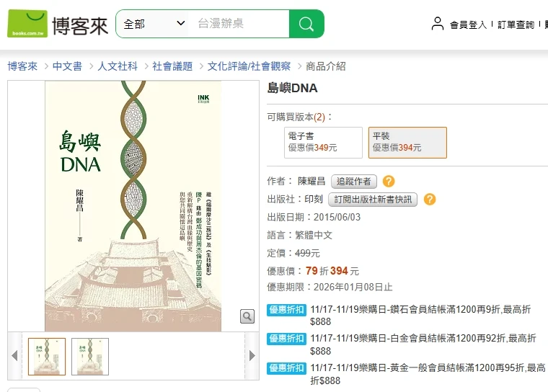Open the 中文書 breadcrumb category
Screen dimensions: 548x392
pos(67,66)
